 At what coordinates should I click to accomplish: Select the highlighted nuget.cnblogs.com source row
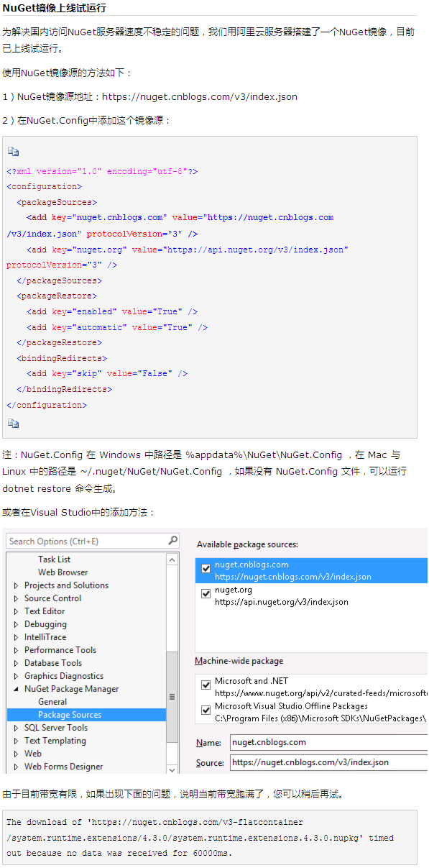(x=311, y=571)
